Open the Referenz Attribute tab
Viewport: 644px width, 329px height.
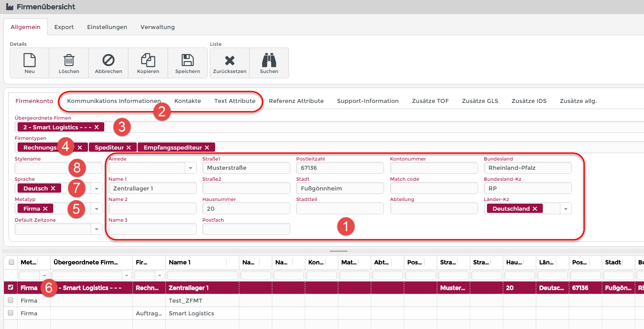pyautogui.click(x=296, y=101)
